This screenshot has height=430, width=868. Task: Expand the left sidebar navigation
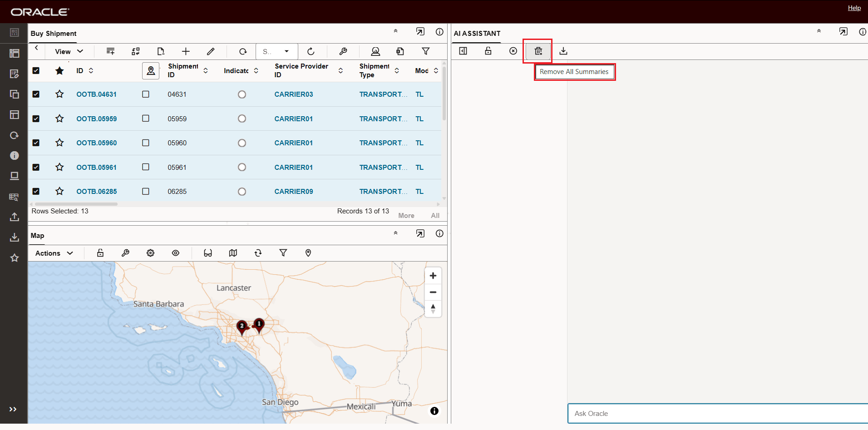(x=13, y=409)
